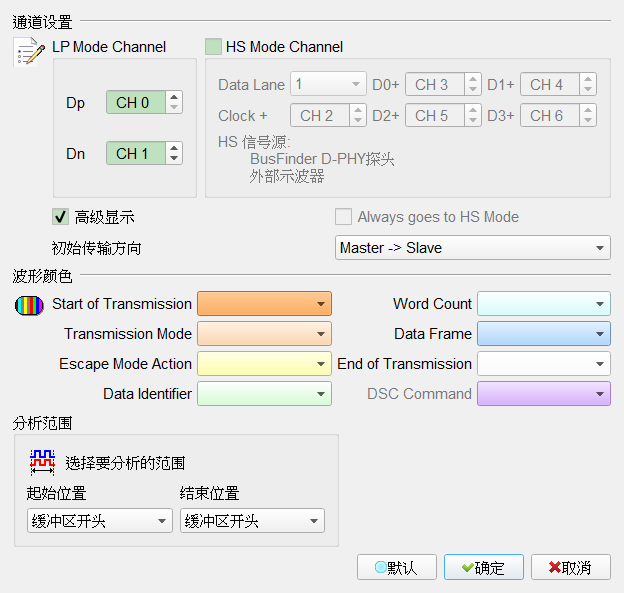Click the 取消 cancel button
Image resolution: width=624 pixels, height=593 pixels.
(571, 567)
